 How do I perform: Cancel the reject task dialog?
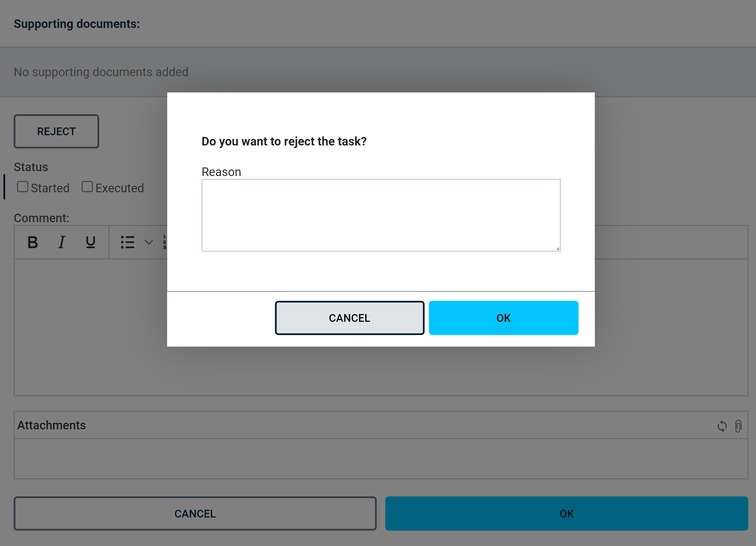(350, 318)
